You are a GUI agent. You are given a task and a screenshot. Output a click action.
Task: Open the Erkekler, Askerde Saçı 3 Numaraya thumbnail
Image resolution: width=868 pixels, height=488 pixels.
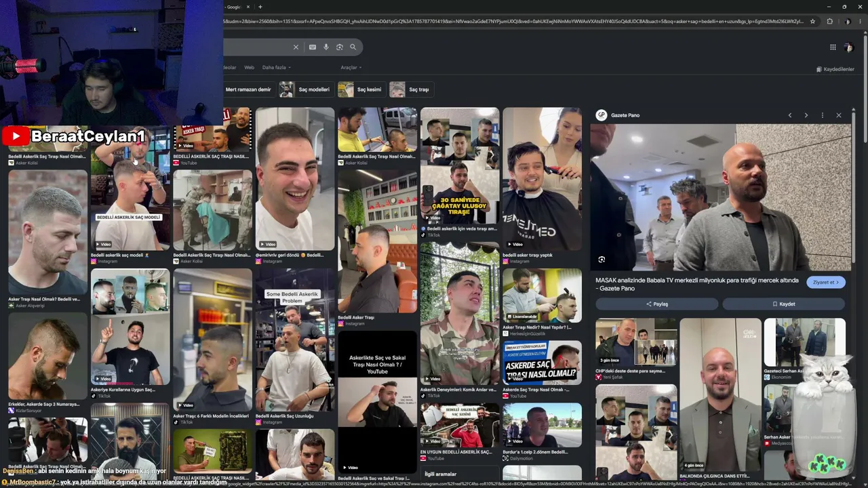47,357
